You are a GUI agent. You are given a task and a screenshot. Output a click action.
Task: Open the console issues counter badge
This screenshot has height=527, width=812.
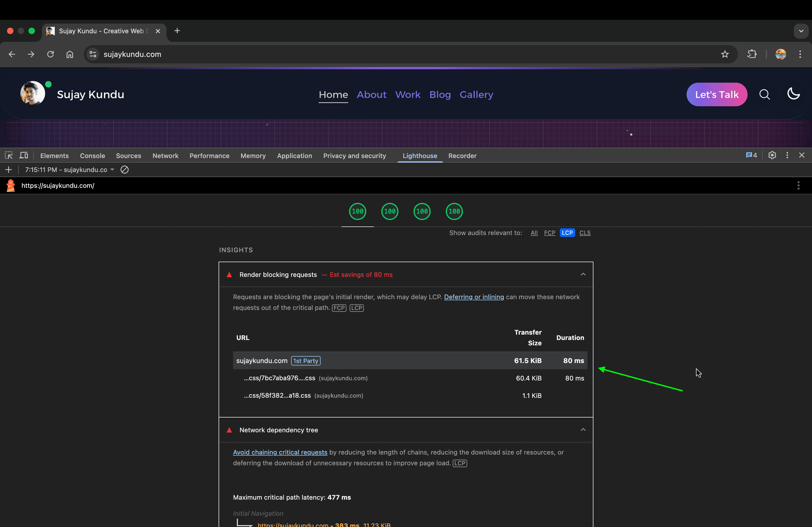(751, 155)
